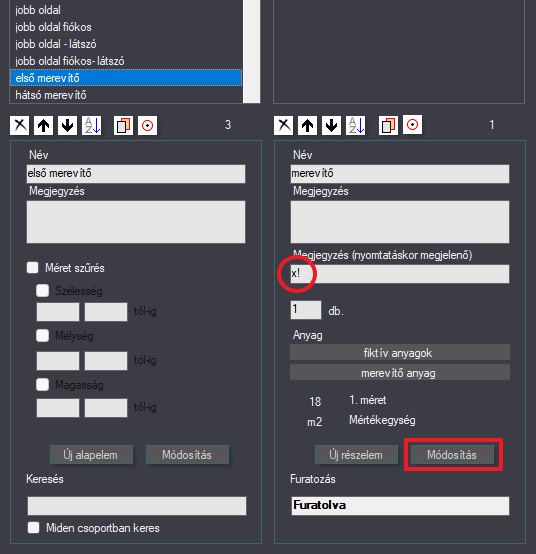Click the red target icon in the right toolbar
This screenshot has height=554, width=536.
[412, 125]
